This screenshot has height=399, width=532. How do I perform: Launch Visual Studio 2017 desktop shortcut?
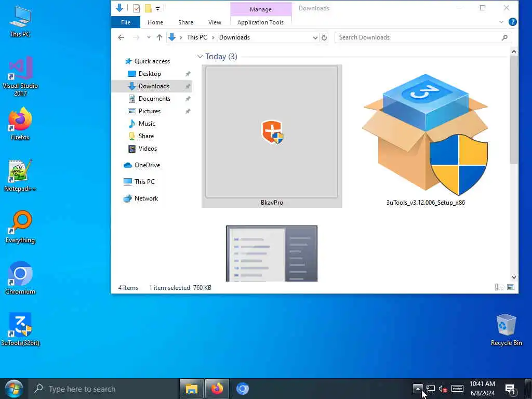pyautogui.click(x=20, y=76)
